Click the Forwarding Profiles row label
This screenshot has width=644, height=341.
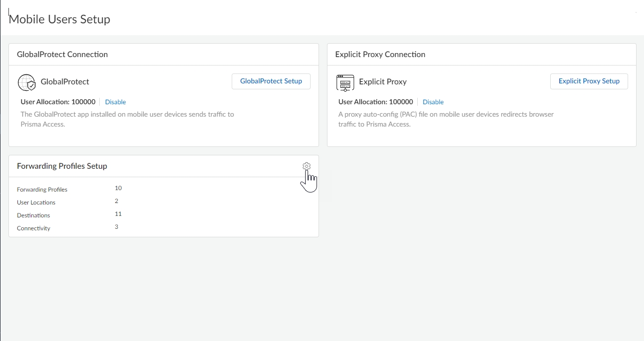pos(42,190)
